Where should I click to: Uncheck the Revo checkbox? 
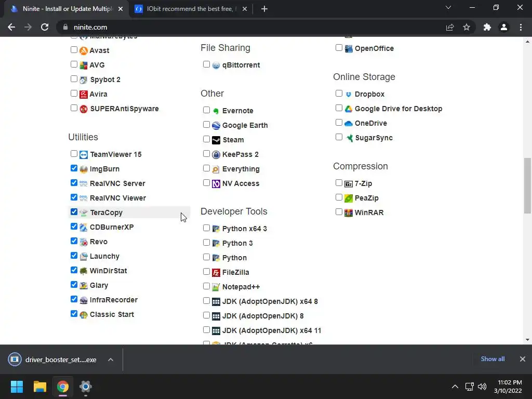pyautogui.click(x=74, y=241)
